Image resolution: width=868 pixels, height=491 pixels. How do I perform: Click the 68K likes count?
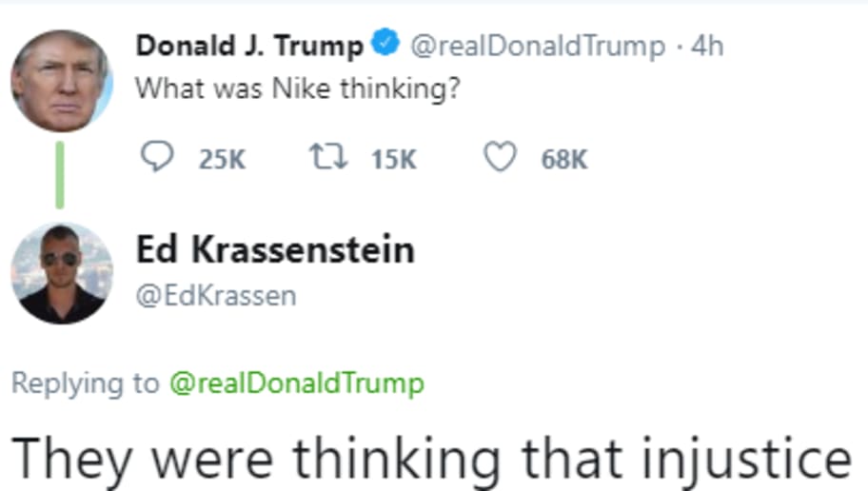pos(564,160)
